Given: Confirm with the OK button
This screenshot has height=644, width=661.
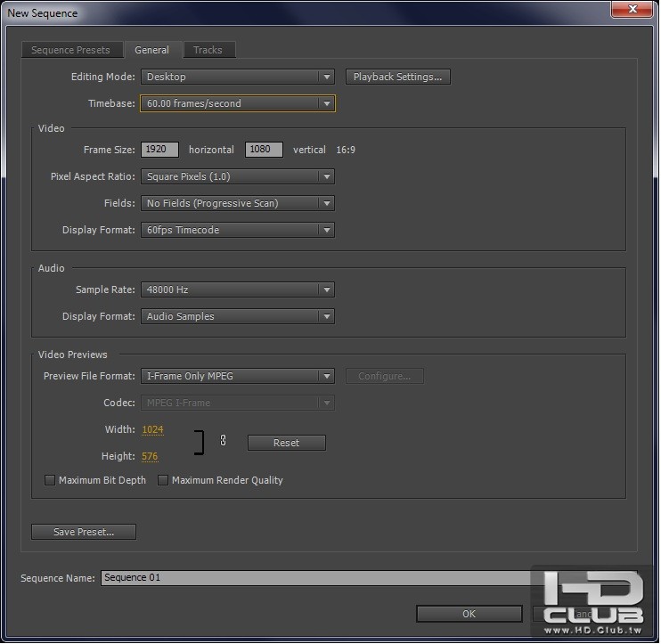Looking at the screenshot, I should [469, 614].
